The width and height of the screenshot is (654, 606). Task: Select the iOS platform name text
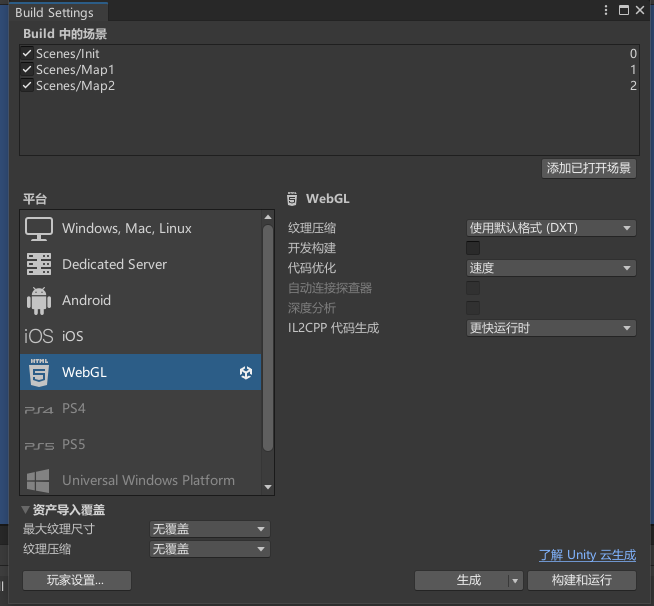[73, 336]
